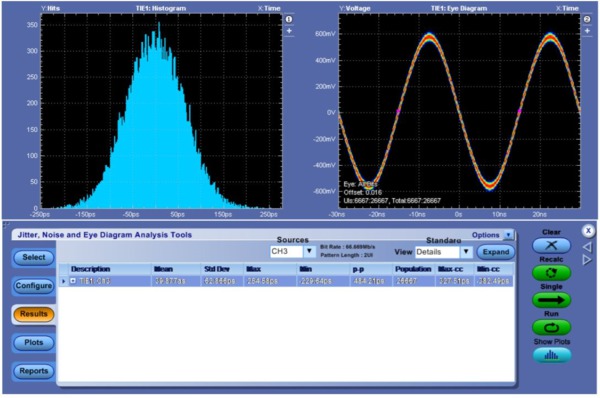Open the Select tab
600x398 pixels.
click(x=34, y=258)
